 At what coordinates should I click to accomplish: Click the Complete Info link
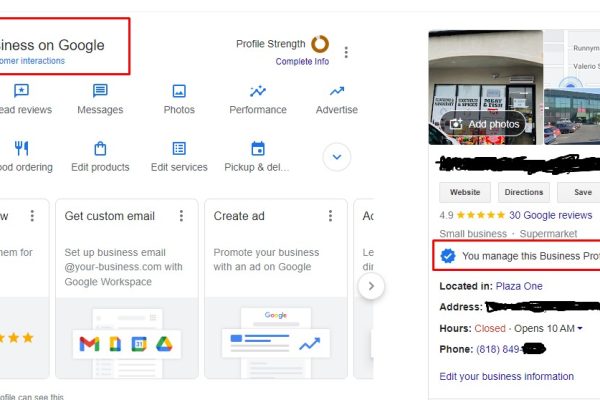302,62
